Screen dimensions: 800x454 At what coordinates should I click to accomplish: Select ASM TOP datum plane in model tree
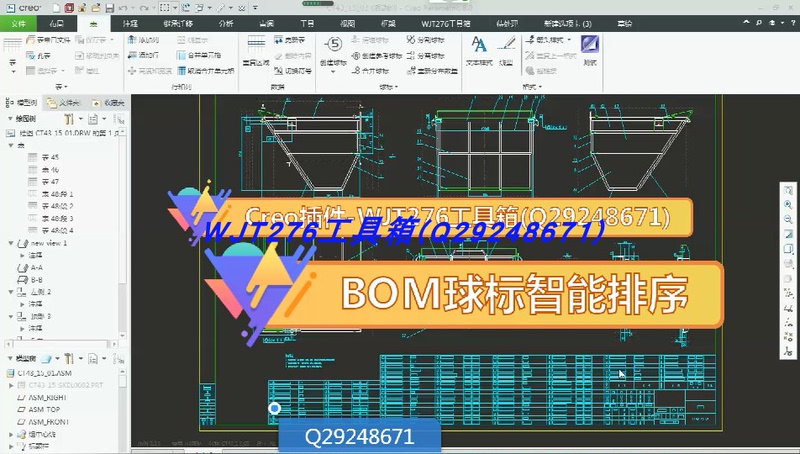(39, 410)
